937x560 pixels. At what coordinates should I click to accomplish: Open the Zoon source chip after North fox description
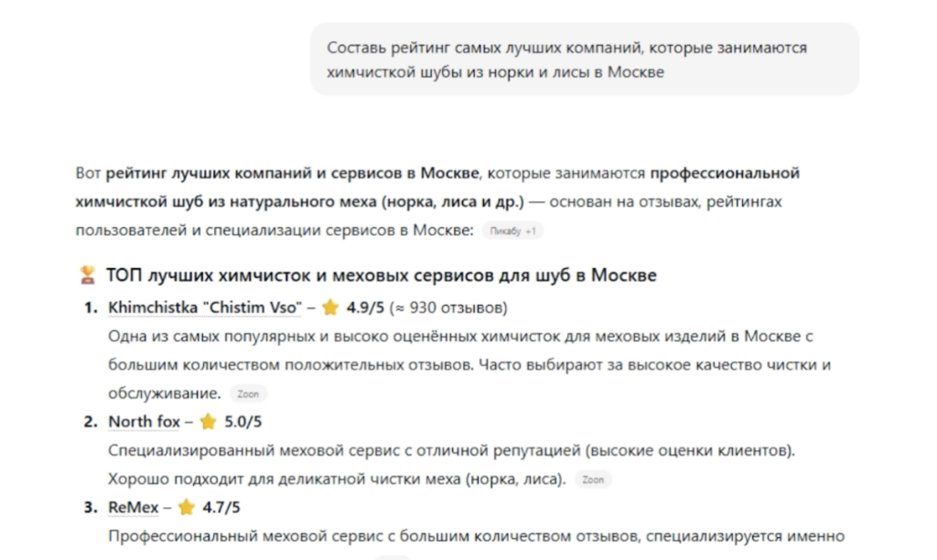click(593, 479)
